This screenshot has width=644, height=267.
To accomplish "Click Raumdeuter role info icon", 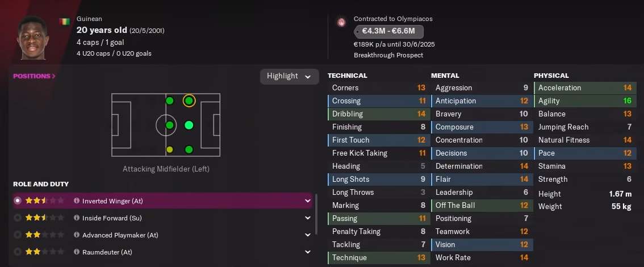I will pos(77,252).
